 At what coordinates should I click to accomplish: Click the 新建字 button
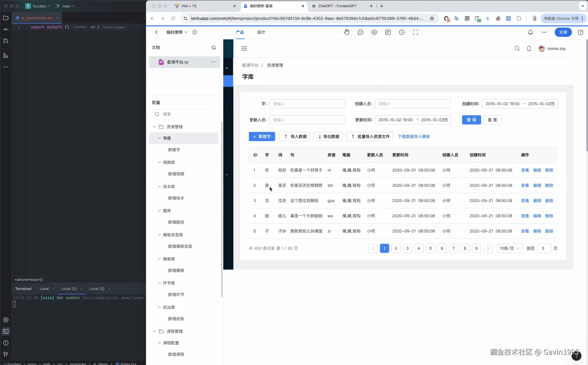(x=262, y=137)
